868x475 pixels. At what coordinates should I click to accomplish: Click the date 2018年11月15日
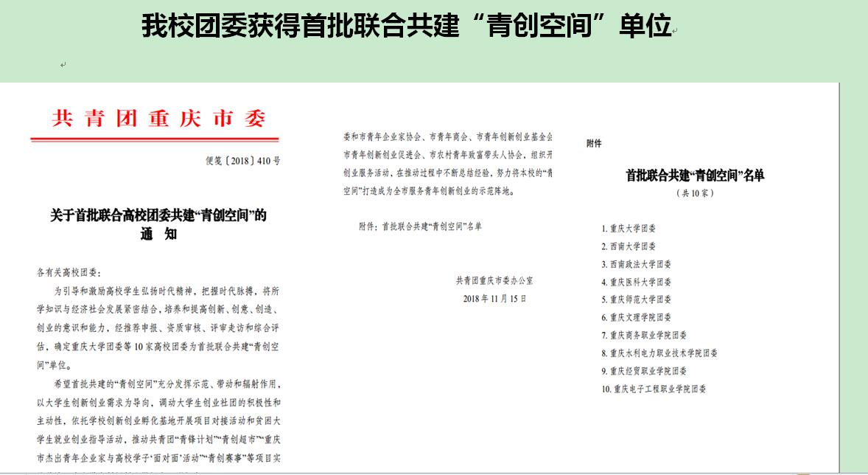(494, 299)
